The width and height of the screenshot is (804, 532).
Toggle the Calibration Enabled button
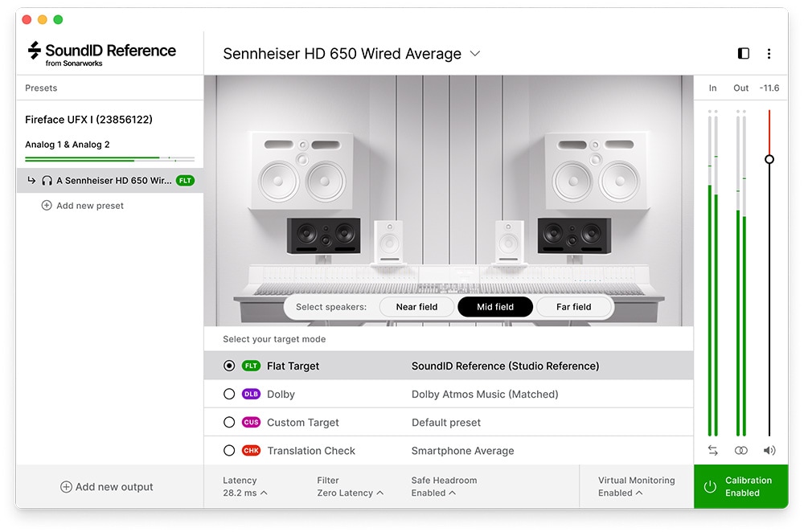pyautogui.click(x=741, y=487)
